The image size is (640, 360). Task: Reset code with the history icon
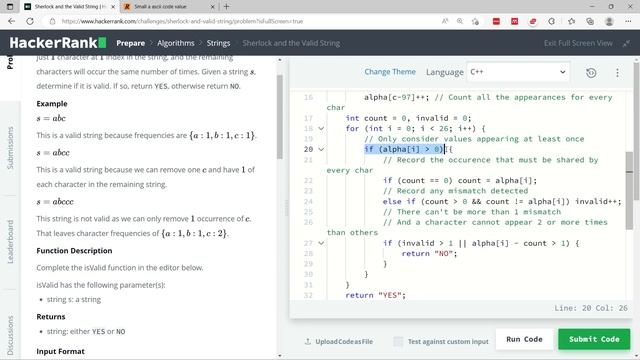click(x=591, y=73)
